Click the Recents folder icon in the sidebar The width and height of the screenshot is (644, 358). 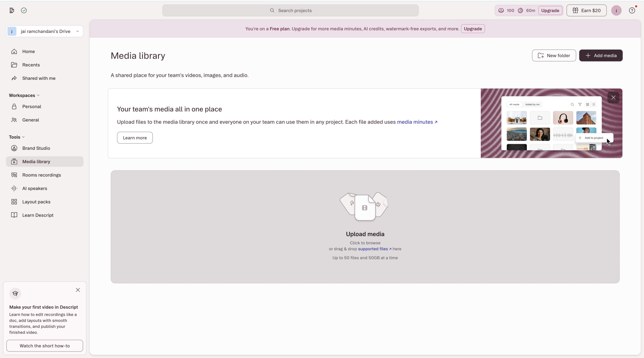pos(14,65)
